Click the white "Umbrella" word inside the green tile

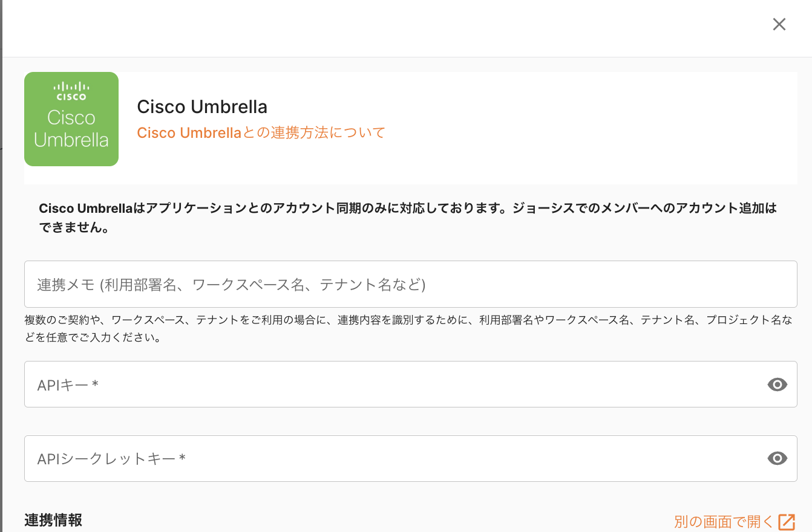(x=71, y=140)
